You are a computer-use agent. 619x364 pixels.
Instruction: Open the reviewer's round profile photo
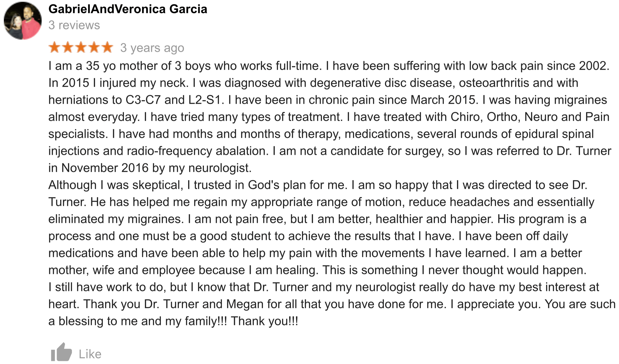pyautogui.click(x=23, y=21)
